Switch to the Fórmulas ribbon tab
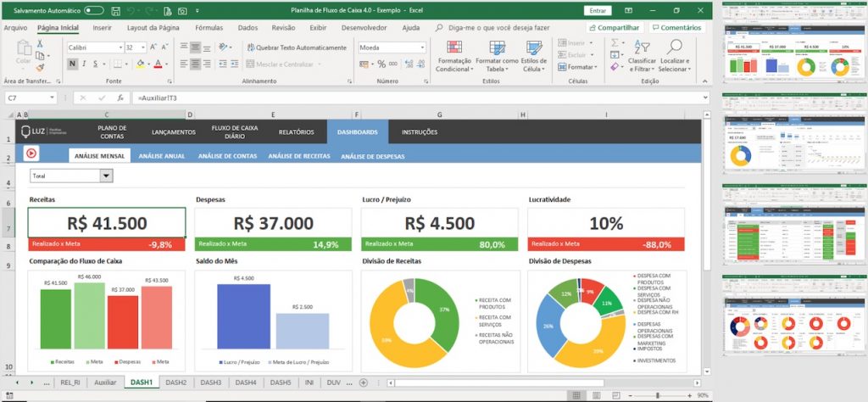The image size is (868, 402). [x=209, y=28]
